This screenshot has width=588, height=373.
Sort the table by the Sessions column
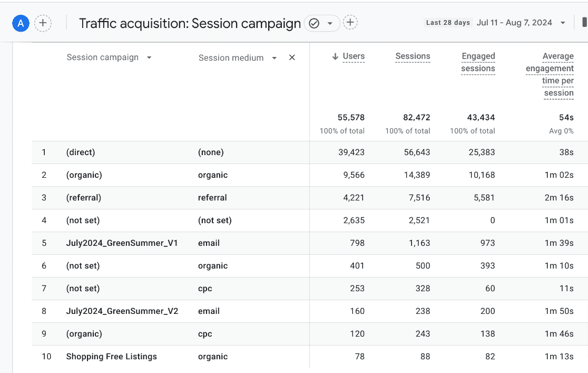point(413,56)
